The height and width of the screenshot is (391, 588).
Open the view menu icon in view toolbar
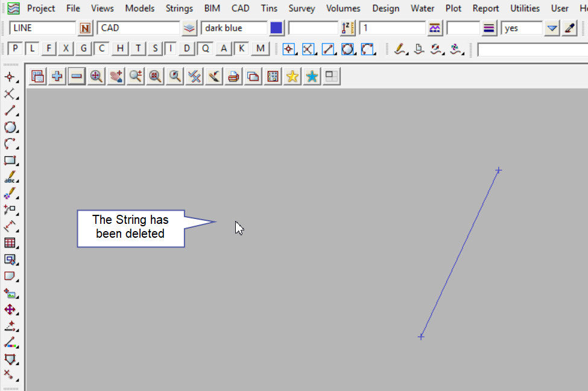click(37, 77)
